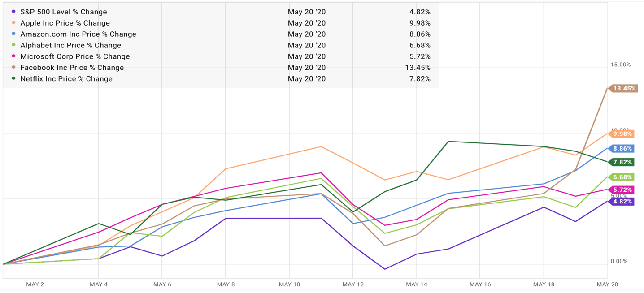This screenshot has height=293, width=644.
Task: Select 'Facebook Inc Price % Change' legend label
Action: pos(72,68)
